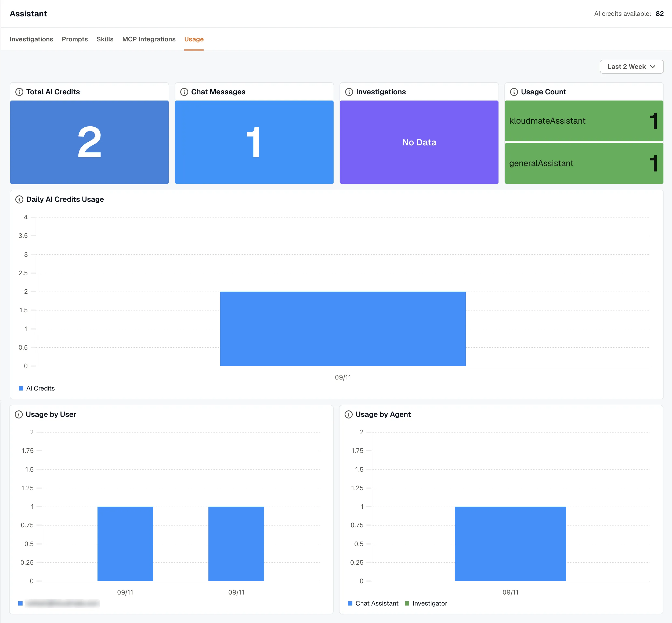Click the Total AI Credits value 2
This screenshot has height=623, width=672.
[89, 142]
